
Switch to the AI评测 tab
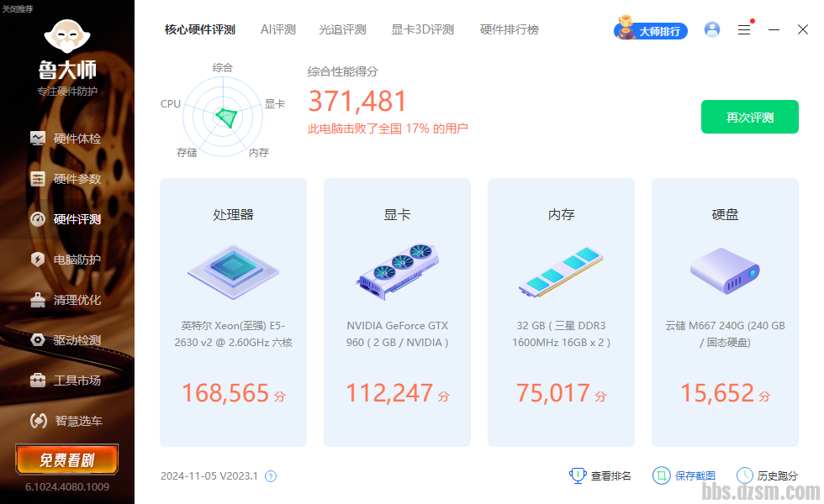[278, 29]
